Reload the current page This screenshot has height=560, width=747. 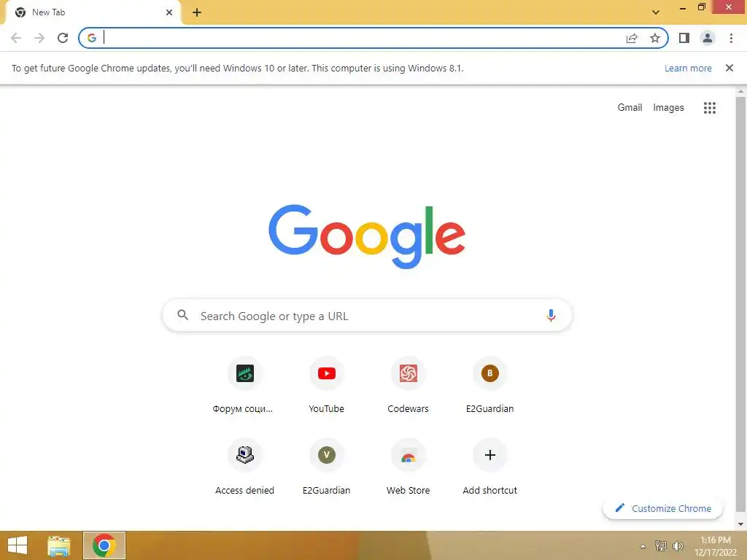click(63, 38)
